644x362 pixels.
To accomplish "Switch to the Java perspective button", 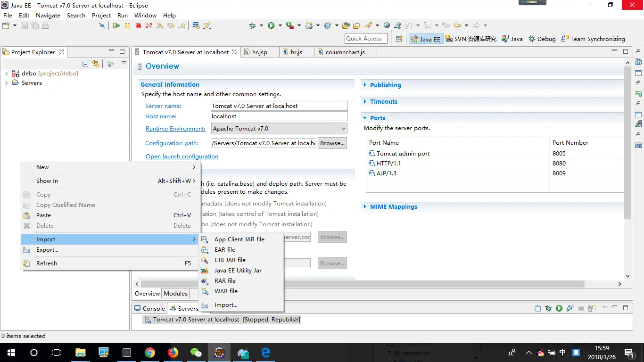I will (x=512, y=39).
